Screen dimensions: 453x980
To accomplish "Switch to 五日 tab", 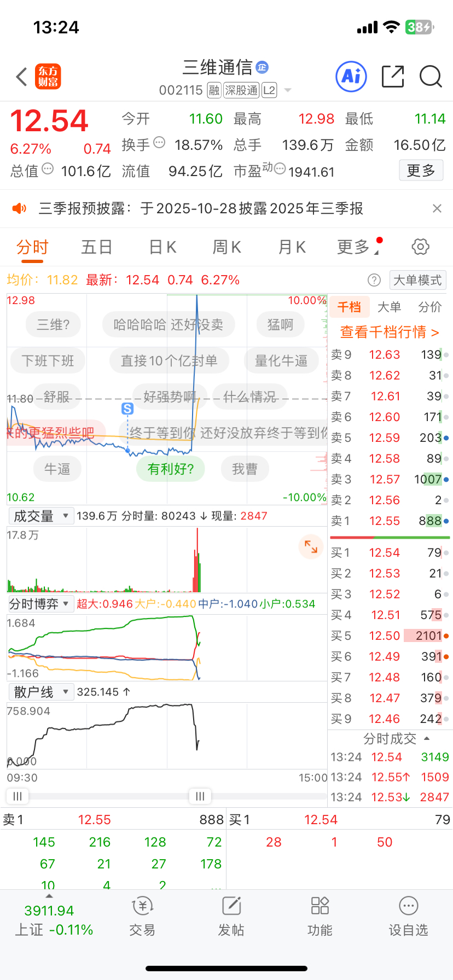I will (97, 247).
